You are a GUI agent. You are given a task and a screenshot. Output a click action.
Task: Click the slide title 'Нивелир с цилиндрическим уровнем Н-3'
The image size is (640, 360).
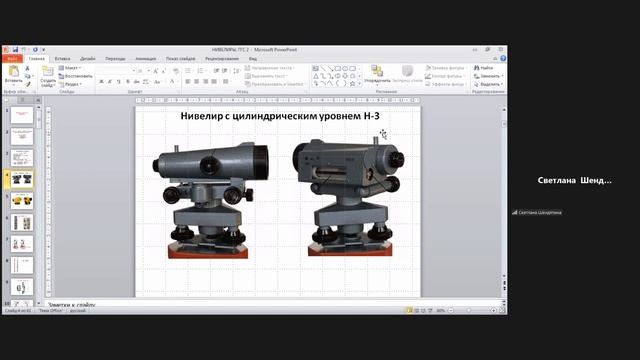point(280,116)
